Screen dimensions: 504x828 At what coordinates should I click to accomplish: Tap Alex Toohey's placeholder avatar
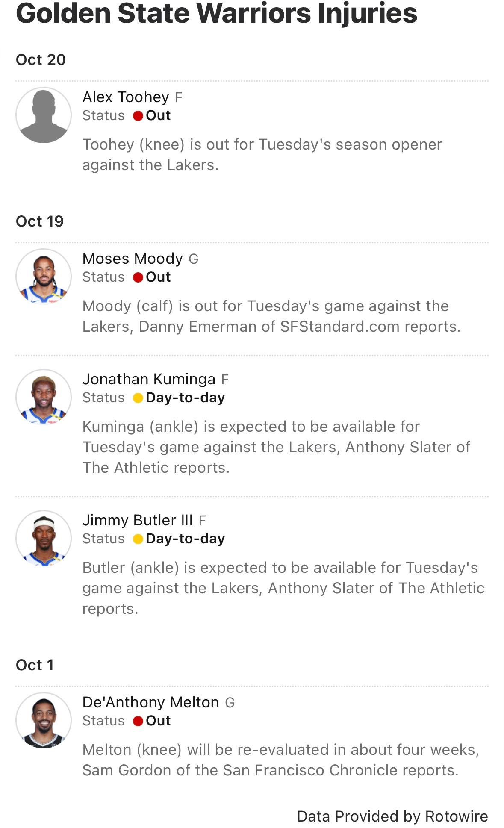[44, 115]
